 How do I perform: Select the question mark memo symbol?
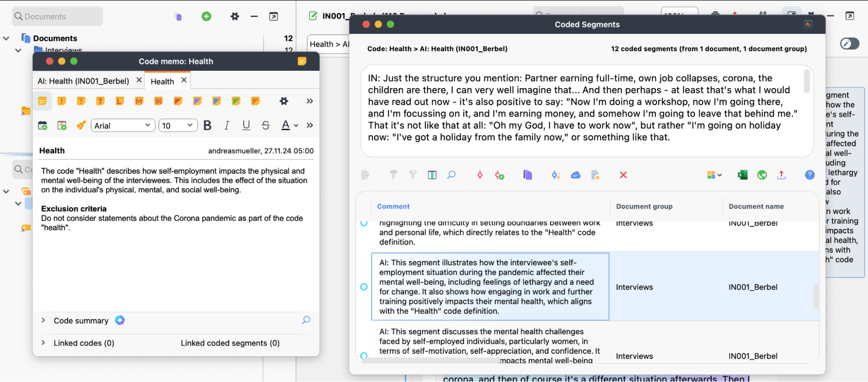[x=81, y=101]
